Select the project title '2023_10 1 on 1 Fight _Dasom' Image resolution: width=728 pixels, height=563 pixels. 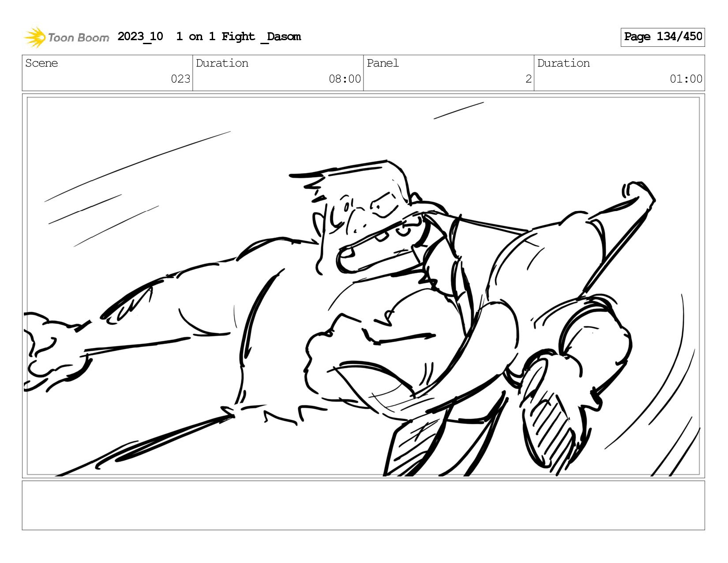coord(209,37)
